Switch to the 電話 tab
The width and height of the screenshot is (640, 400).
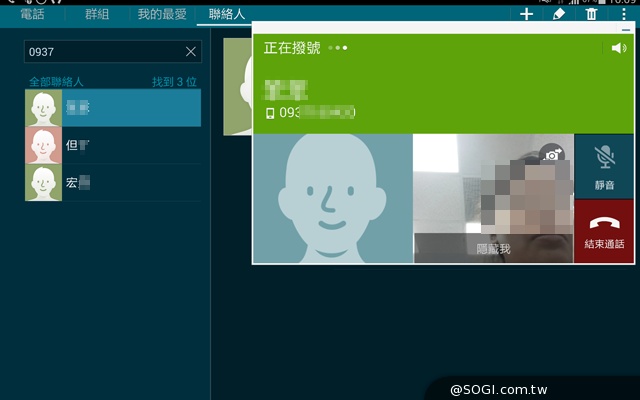32,15
